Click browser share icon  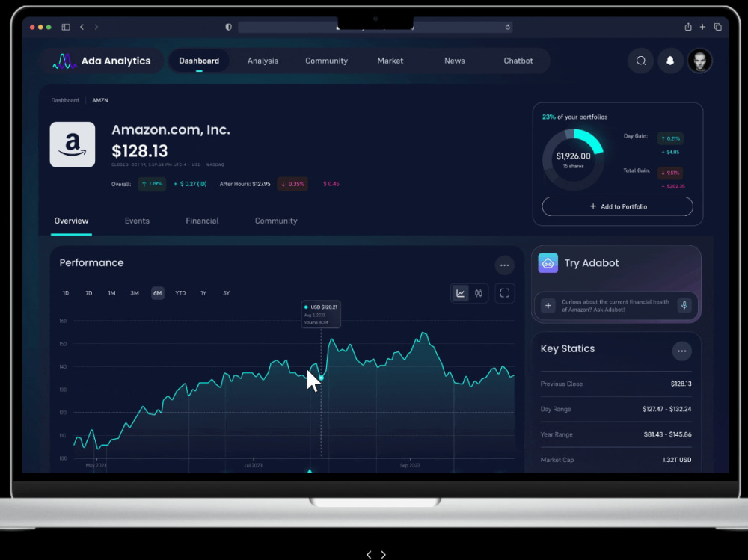(x=688, y=27)
